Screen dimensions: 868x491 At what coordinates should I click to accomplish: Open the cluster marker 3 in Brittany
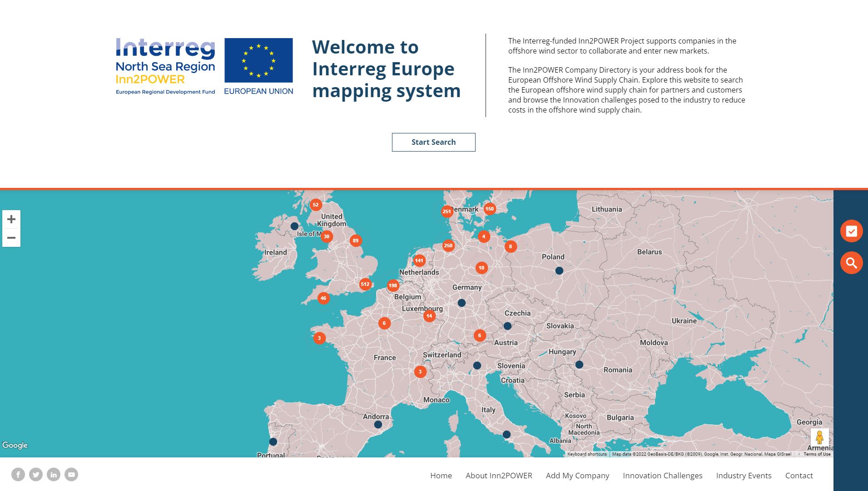coord(319,338)
